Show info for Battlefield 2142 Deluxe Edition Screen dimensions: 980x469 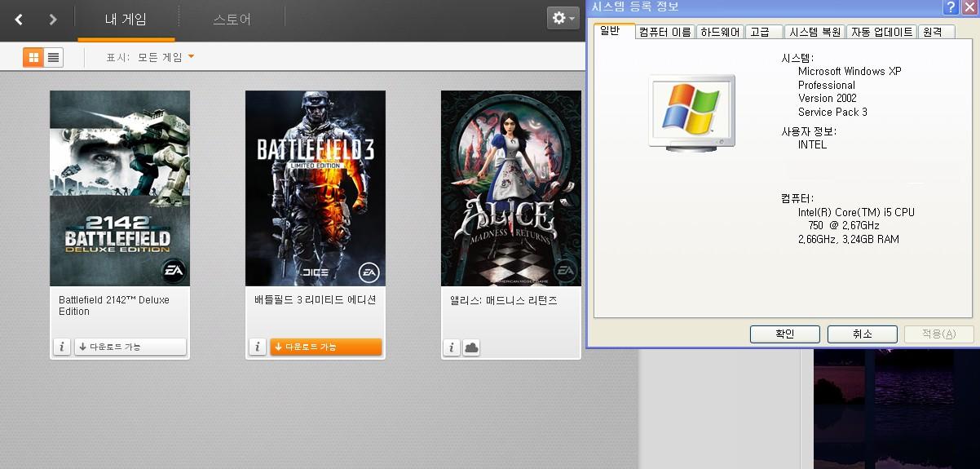tap(62, 347)
